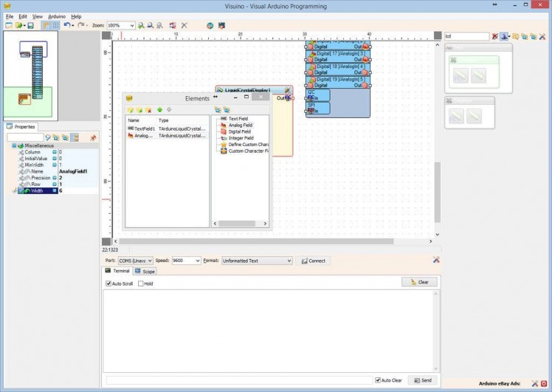The height and width of the screenshot is (392, 552).
Task: Enable the Hold checkbox
Action: pos(141,283)
